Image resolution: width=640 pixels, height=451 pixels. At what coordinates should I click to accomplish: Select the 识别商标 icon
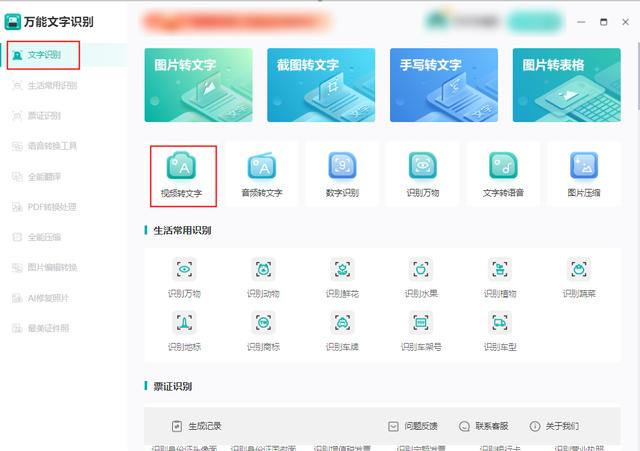[263, 323]
